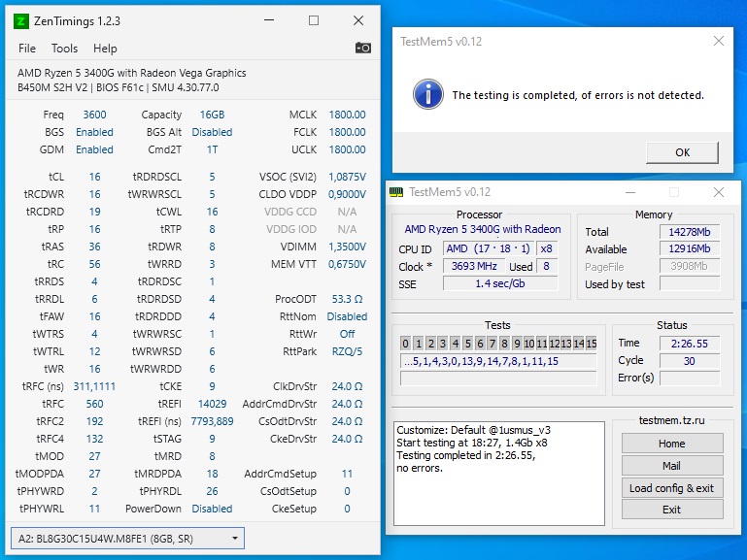Screen dimensions: 747x560
Task: Maximize the ZenTimings window
Action: tap(314, 20)
